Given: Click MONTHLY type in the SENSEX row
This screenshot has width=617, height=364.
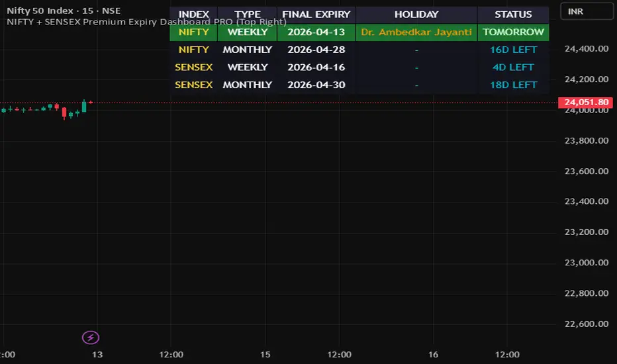Looking at the screenshot, I should click(x=248, y=85).
